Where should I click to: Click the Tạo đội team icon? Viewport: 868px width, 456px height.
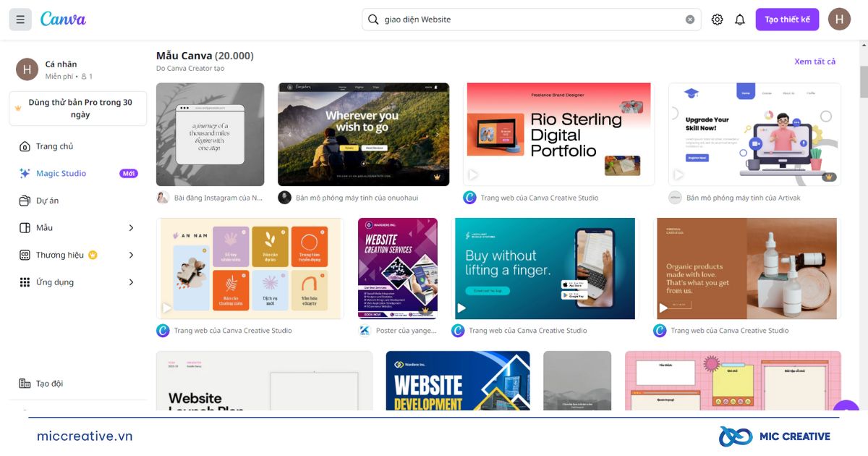[x=25, y=384]
